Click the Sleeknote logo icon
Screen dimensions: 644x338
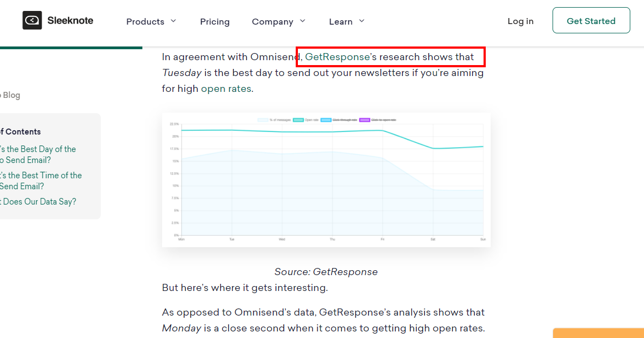point(32,21)
